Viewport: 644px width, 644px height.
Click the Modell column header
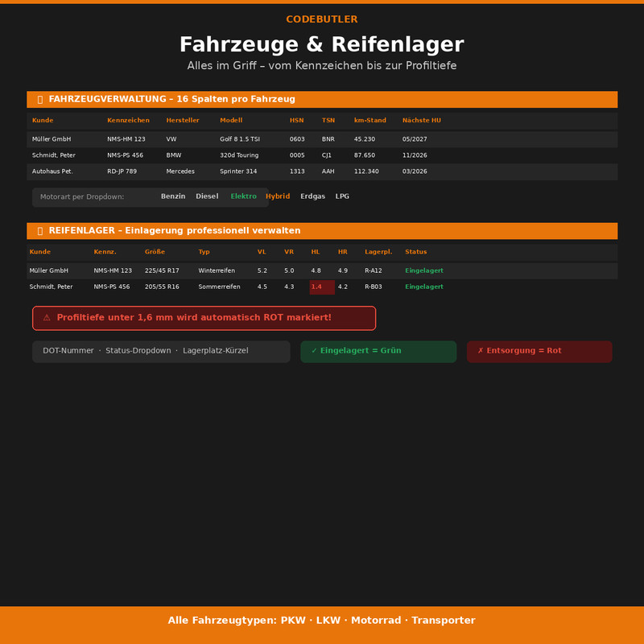pos(231,120)
